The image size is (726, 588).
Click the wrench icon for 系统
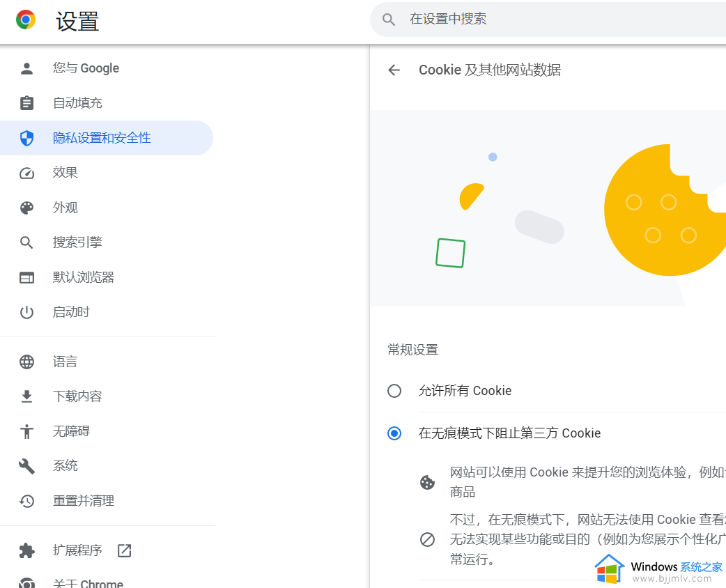pos(27,466)
